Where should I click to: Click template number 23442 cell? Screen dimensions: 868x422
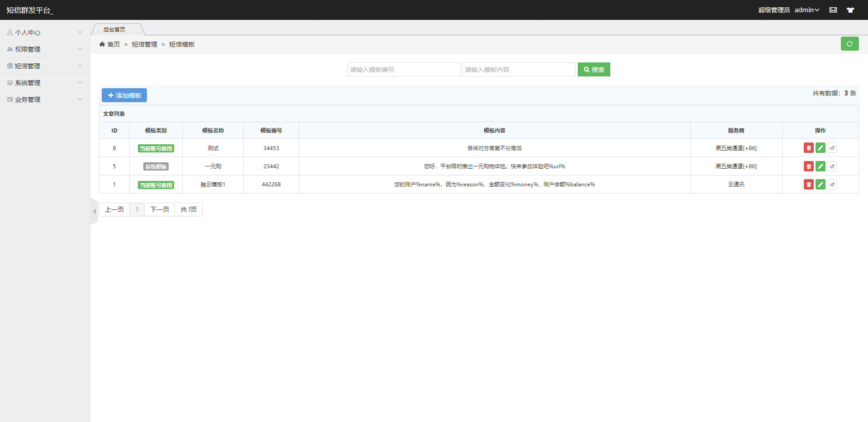[271, 166]
